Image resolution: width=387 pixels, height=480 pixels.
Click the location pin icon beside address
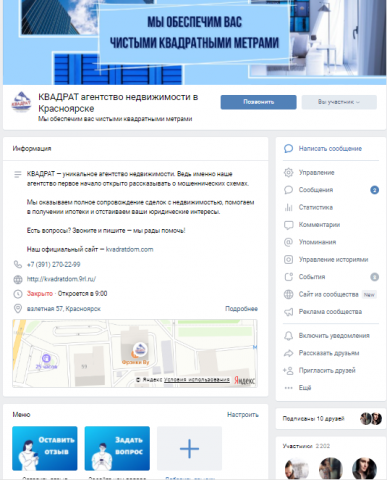pyautogui.click(x=18, y=309)
